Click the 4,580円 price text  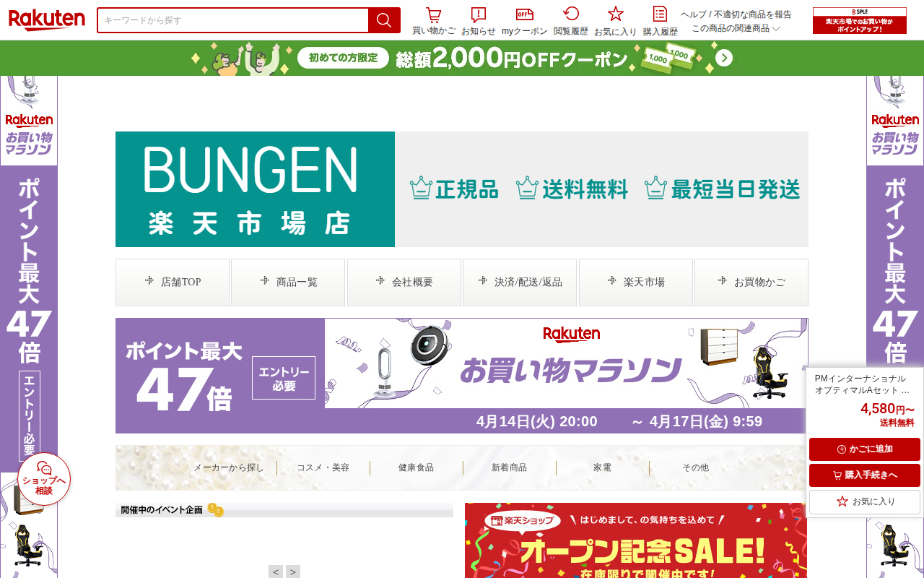click(x=887, y=409)
